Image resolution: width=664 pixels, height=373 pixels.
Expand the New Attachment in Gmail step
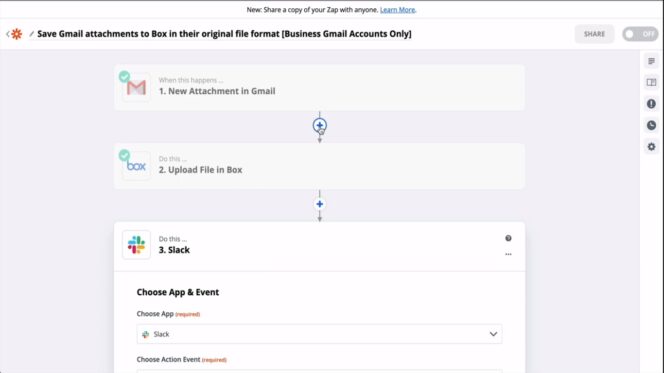coord(319,88)
